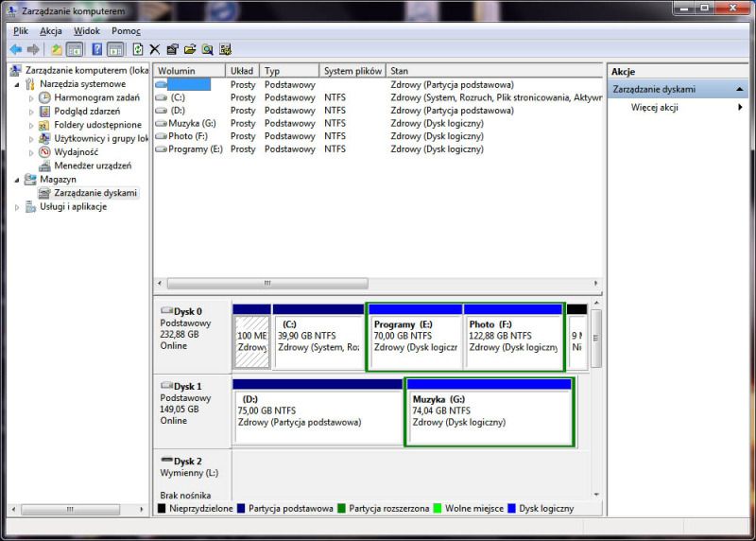The height and width of the screenshot is (541, 756).
Task: Sort by the System plików column header
Action: pos(352,71)
